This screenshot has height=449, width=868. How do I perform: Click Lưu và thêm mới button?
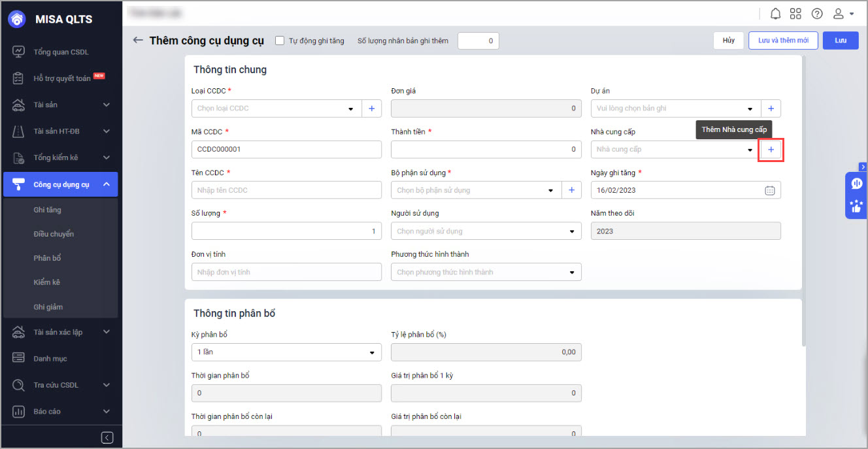pos(782,41)
